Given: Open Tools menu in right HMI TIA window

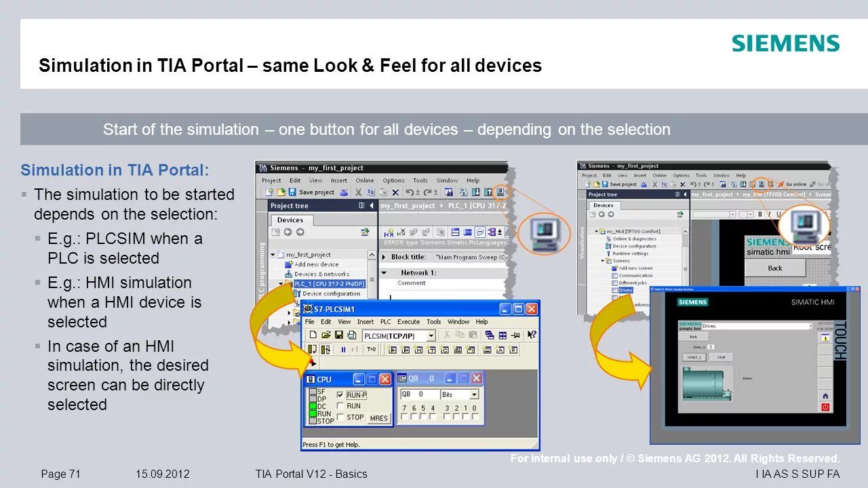Looking at the screenshot, I should (x=701, y=176).
